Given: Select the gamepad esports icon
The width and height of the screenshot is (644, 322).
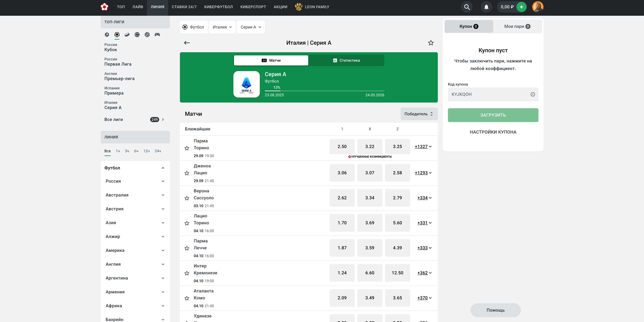Looking at the screenshot, I should point(157,34).
